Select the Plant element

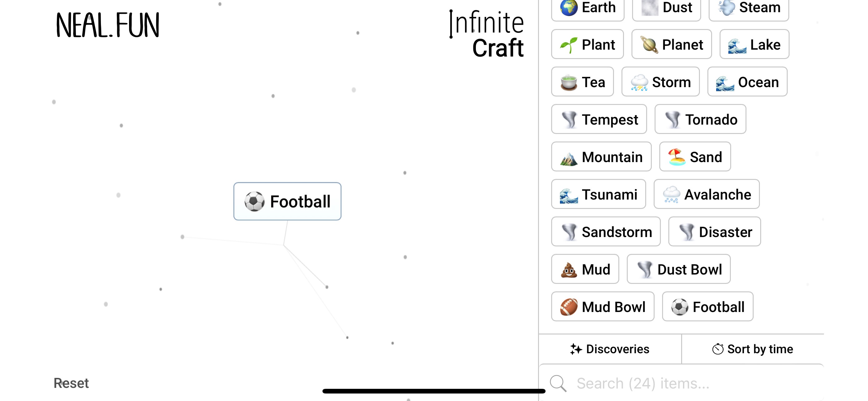click(x=587, y=44)
